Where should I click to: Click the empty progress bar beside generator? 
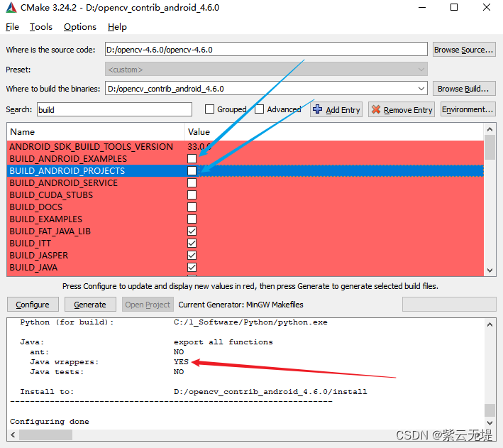[449, 304]
